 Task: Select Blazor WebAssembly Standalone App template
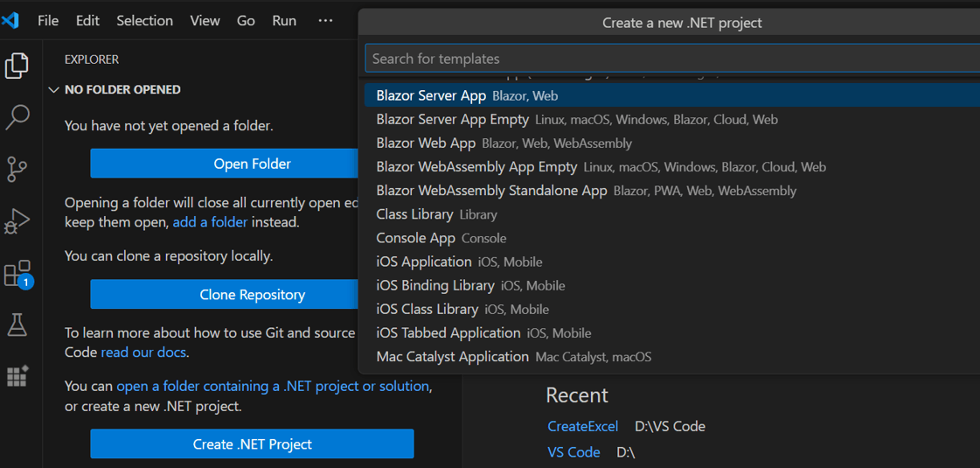click(x=672, y=191)
